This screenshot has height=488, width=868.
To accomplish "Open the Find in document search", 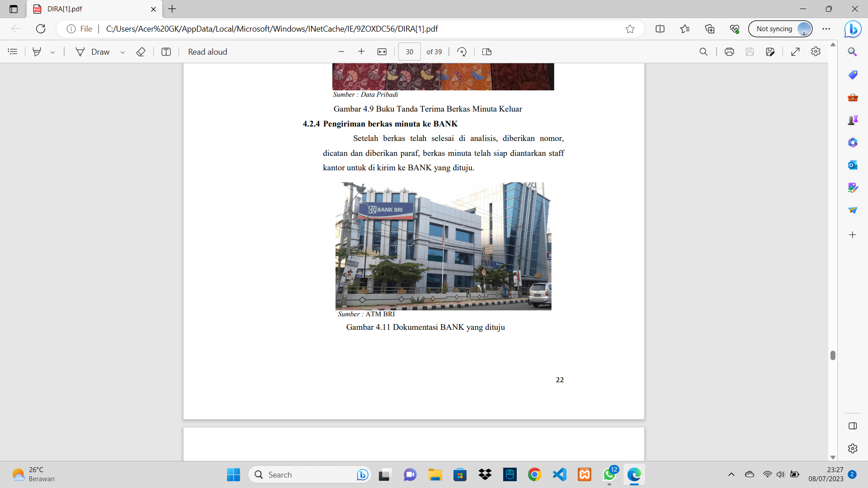I will pos(703,52).
